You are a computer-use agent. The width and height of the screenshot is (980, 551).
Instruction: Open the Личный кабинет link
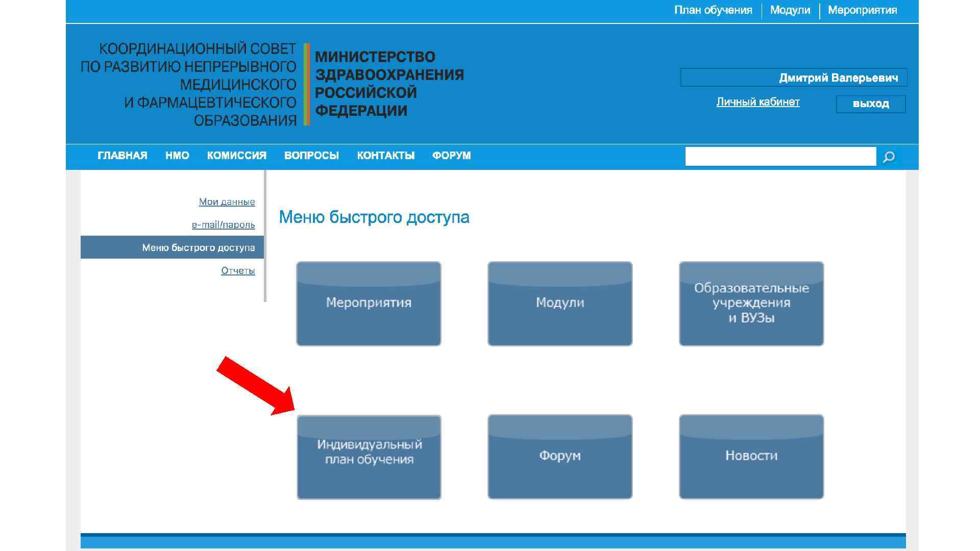(x=757, y=102)
